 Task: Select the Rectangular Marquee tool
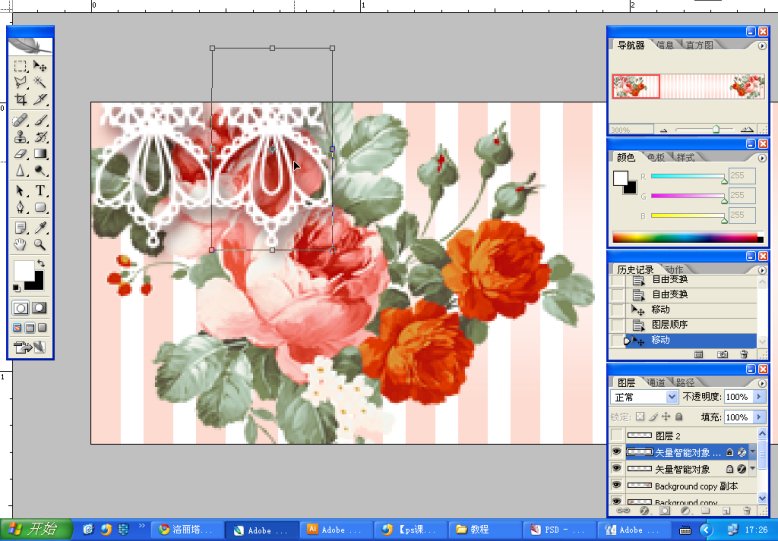[20, 66]
